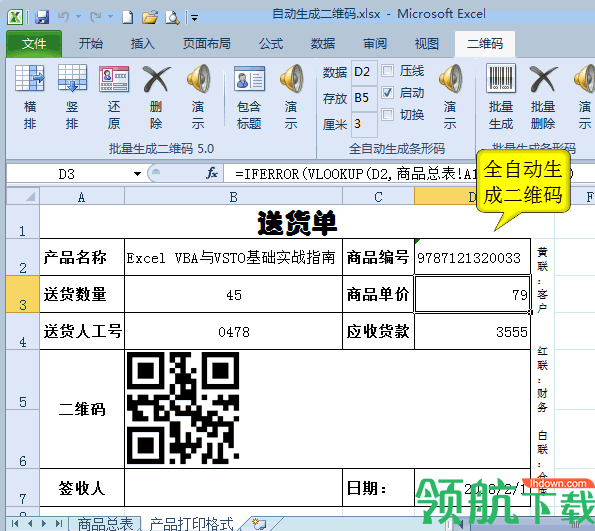Open the 文件 tab
The height and width of the screenshot is (531, 595).
click(x=34, y=44)
